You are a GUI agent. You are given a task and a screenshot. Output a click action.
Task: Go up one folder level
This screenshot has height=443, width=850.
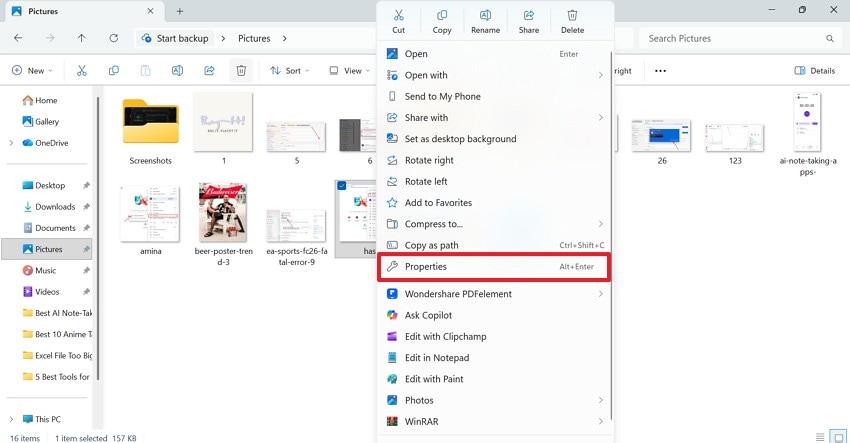81,38
